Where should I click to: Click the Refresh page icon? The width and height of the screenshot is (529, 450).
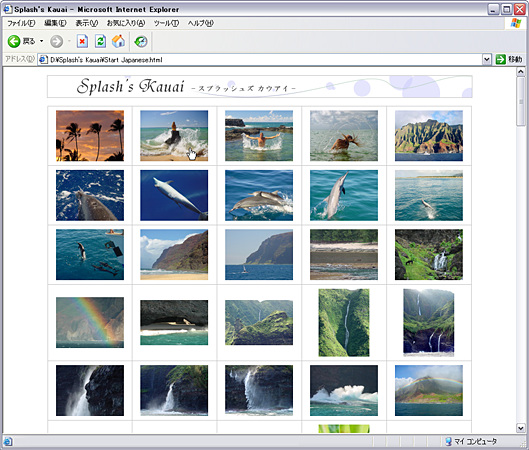pyautogui.click(x=100, y=41)
